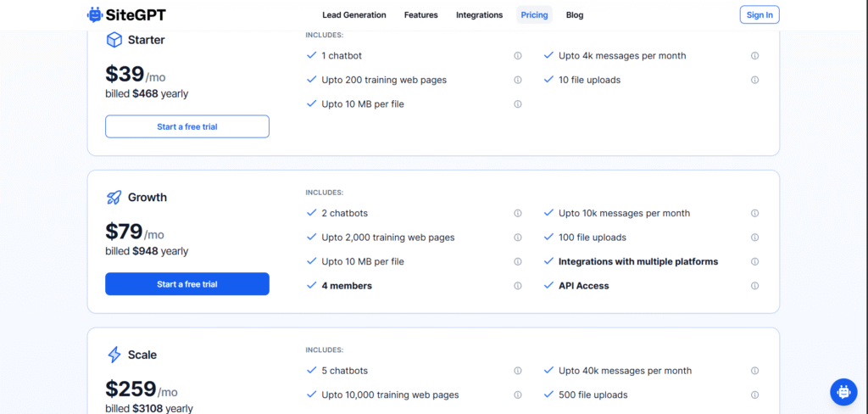868x414 pixels.
Task: Click info icon for 100 file uploads
Action: click(754, 238)
